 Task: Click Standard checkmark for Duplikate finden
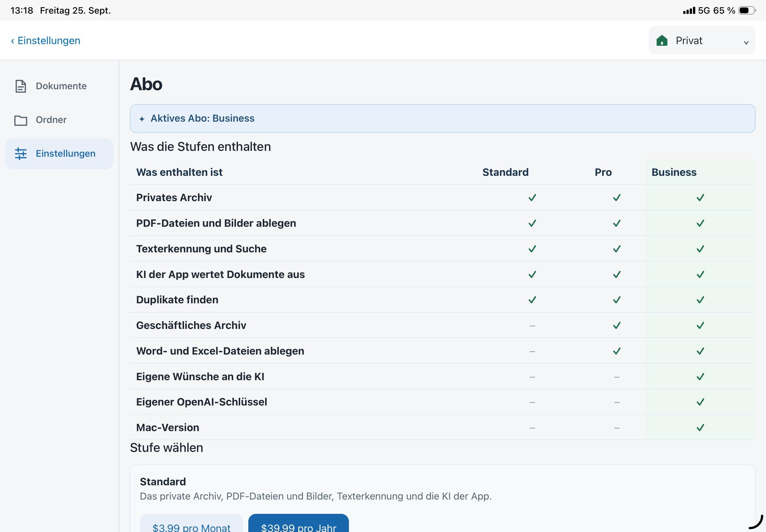pyautogui.click(x=532, y=300)
